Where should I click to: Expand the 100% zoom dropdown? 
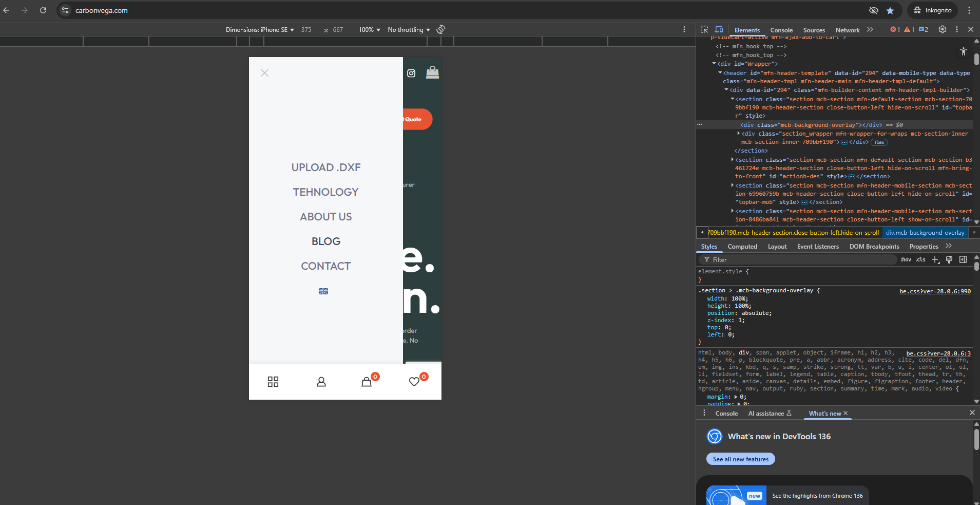369,30
